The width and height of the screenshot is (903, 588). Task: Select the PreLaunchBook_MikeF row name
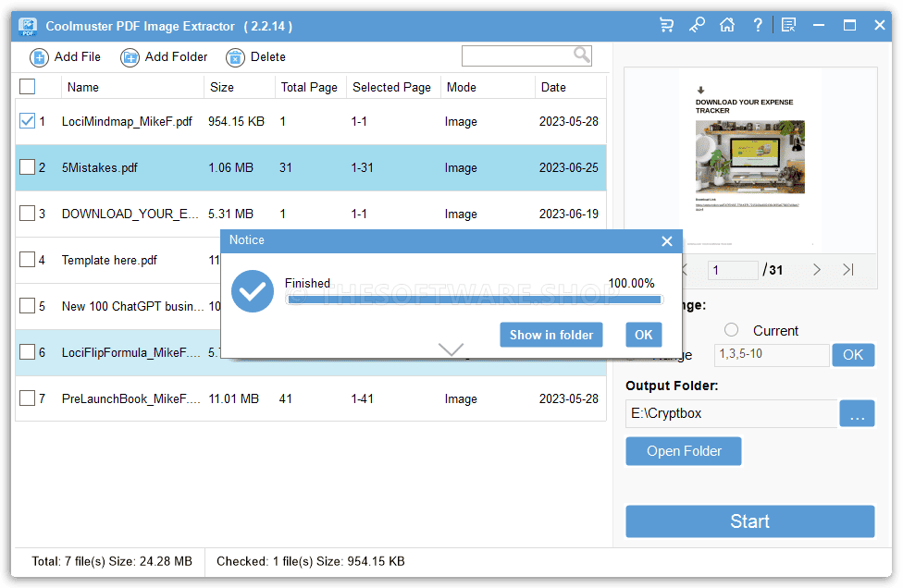pyautogui.click(x=130, y=398)
